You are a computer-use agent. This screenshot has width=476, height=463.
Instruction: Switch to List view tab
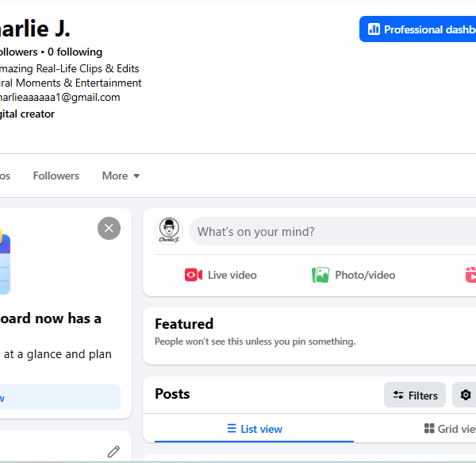click(x=255, y=429)
